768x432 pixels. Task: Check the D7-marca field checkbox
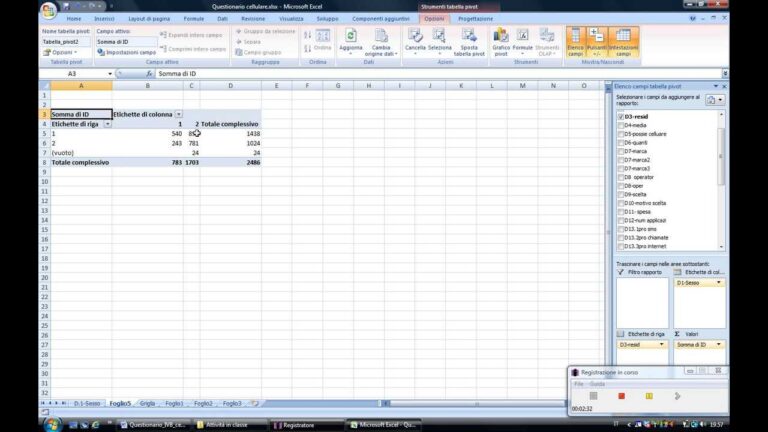pos(621,151)
